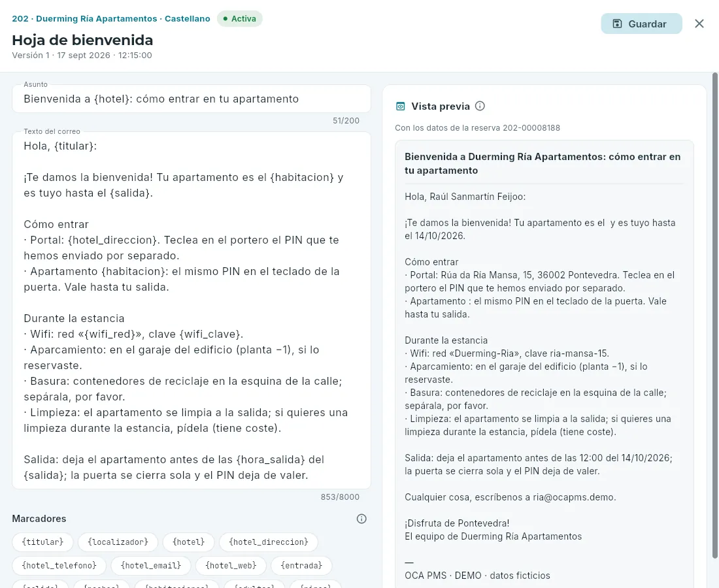Close the Hoja de bienvenida editor
The image size is (719, 588).
tap(699, 24)
